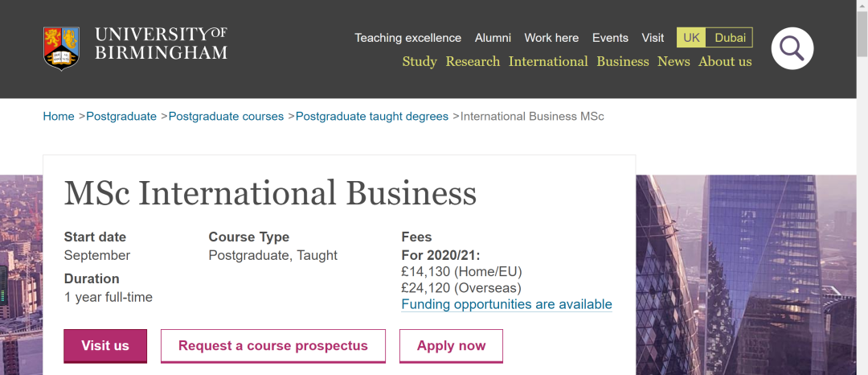Click the Teaching excellence link
This screenshot has width=868, height=375.
408,38
